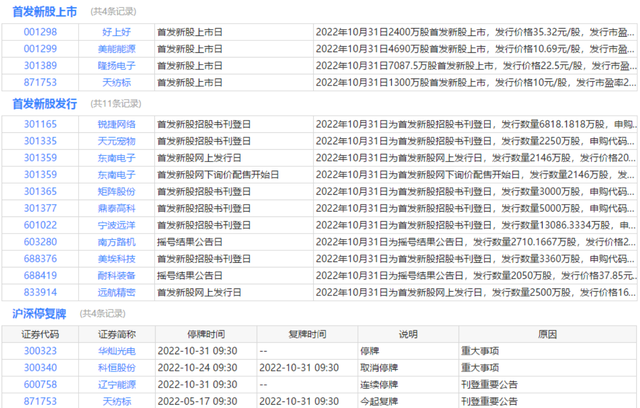640x408 pixels.
Task: Open stock code 301165 link
Action: point(40,124)
